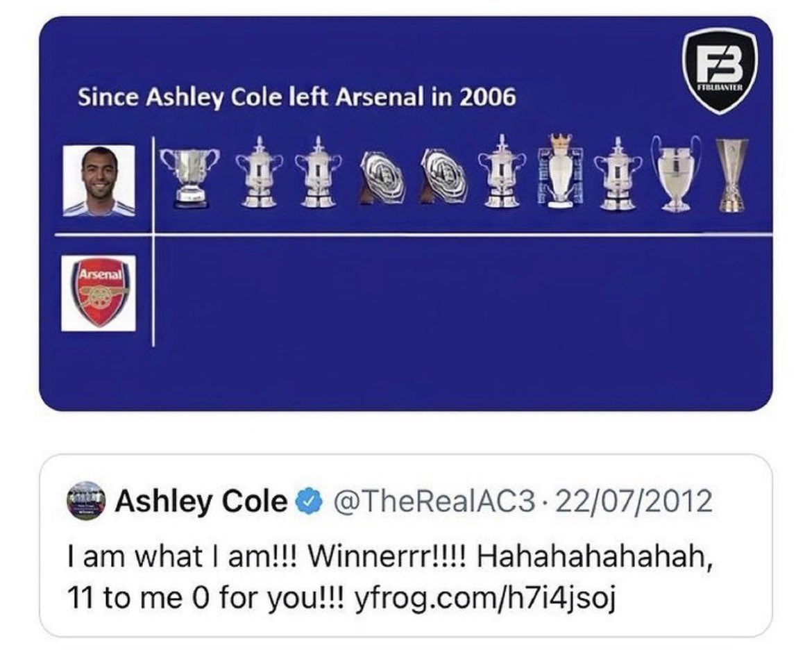Image resolution: width=812 pixels, height=657 pixels.
Task: Click the second Community Shield icon
Action: [443, 176]
